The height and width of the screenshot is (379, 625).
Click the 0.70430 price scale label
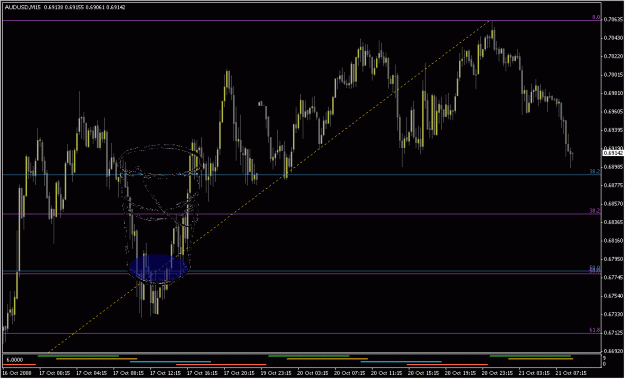[x=613, y=37]
